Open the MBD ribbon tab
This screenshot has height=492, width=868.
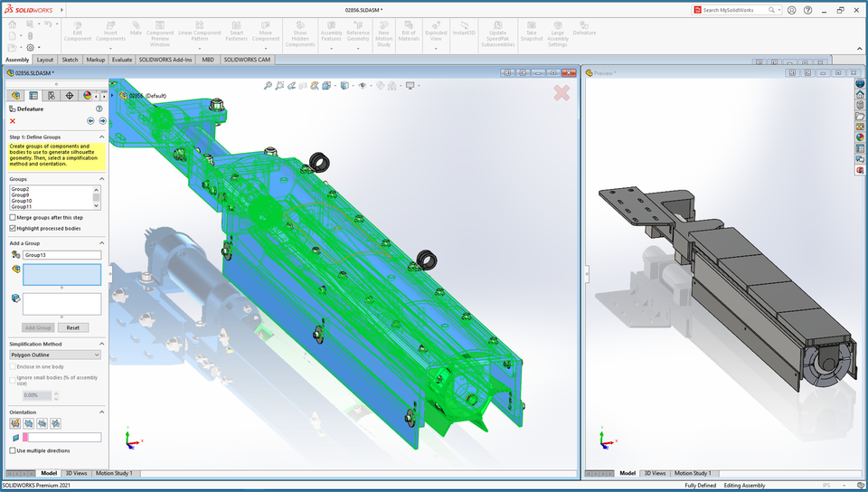208,60
